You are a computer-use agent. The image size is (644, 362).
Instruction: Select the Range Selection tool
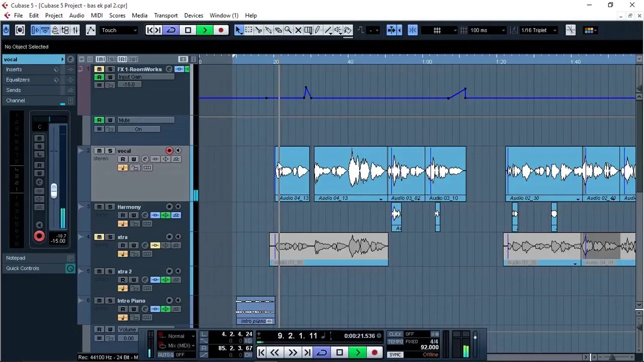coord(249,30)
